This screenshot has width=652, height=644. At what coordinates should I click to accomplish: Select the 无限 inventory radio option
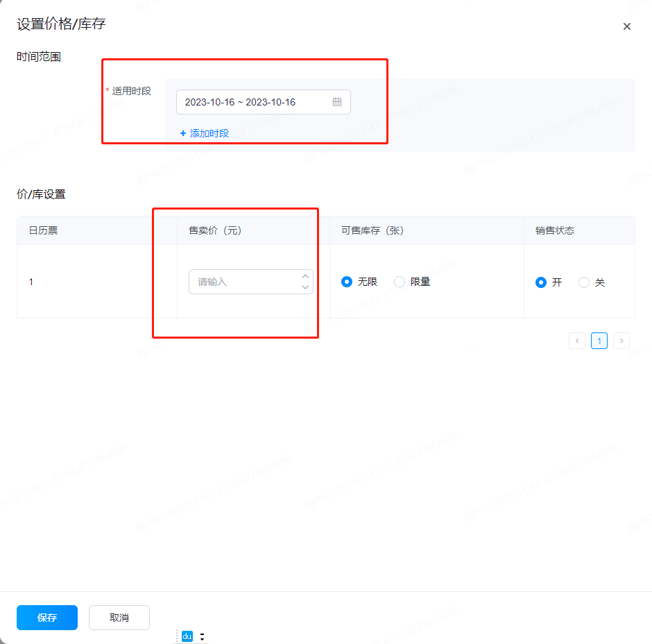[x=347, y=282]
